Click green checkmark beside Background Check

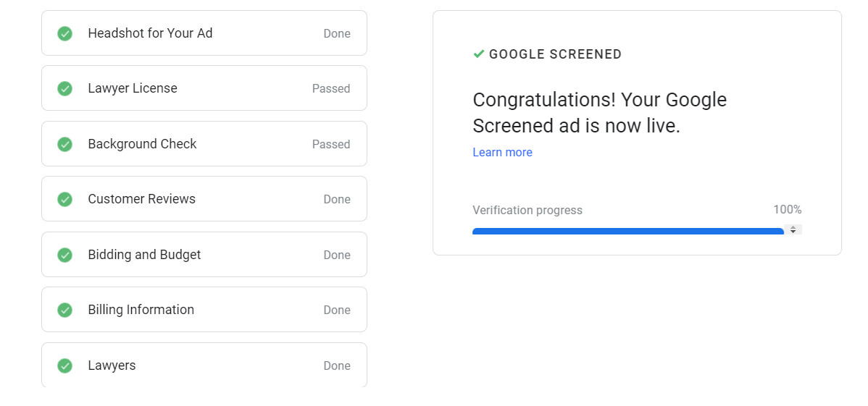point(64,144)
